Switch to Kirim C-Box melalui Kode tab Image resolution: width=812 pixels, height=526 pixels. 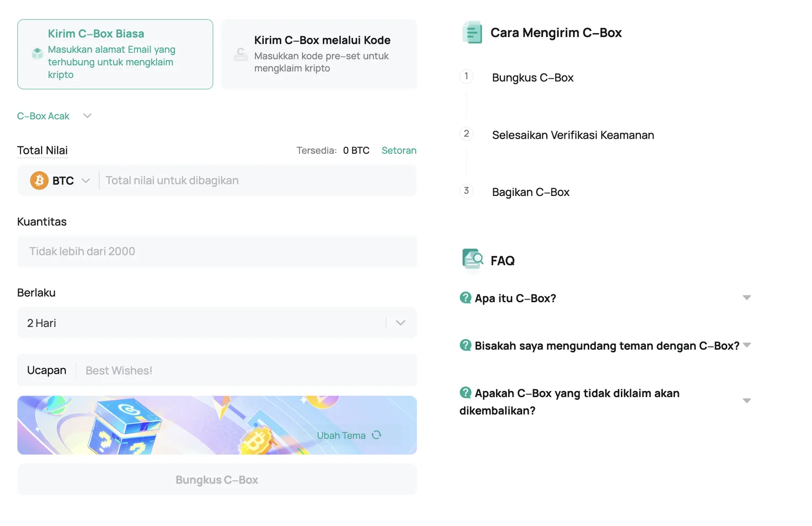pyautogui.click(x=319, y=54)
